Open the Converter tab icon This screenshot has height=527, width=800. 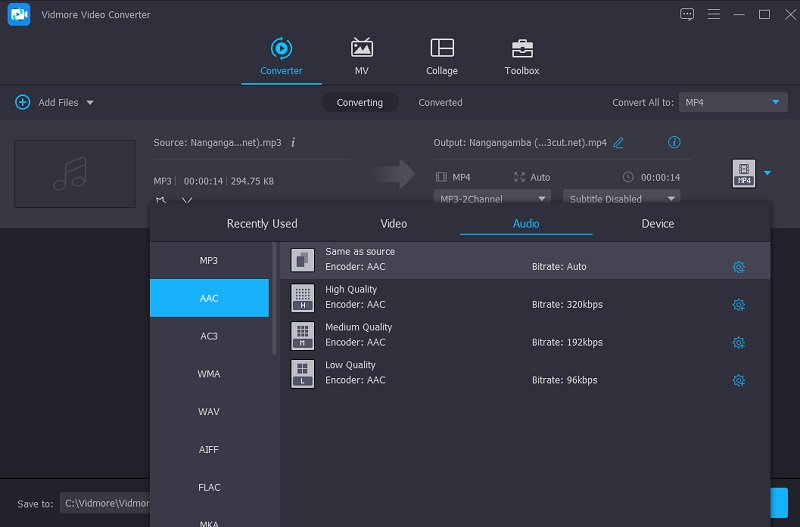[281, 48]
